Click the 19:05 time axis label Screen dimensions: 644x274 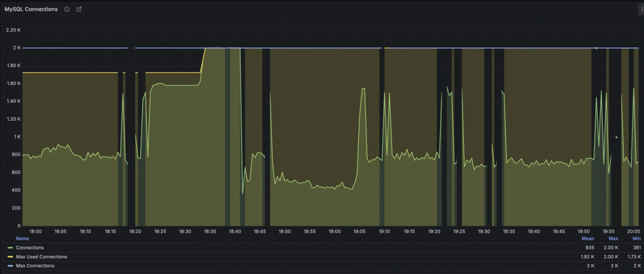[x=360, y=231]
